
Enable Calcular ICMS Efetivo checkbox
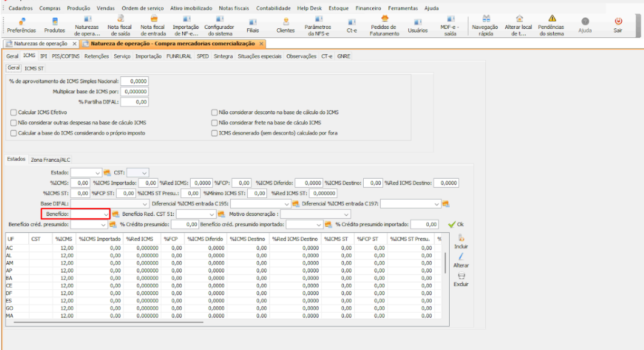tap(14, 112)
